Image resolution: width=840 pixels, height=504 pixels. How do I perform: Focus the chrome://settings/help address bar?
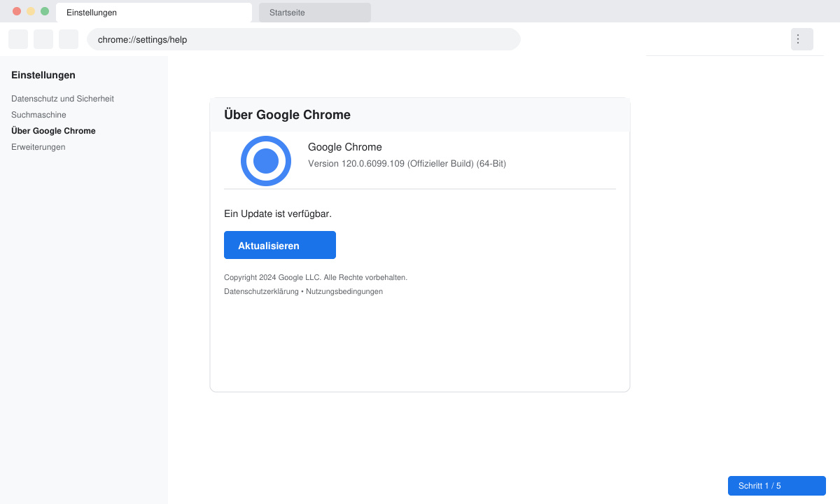point(304,39)
